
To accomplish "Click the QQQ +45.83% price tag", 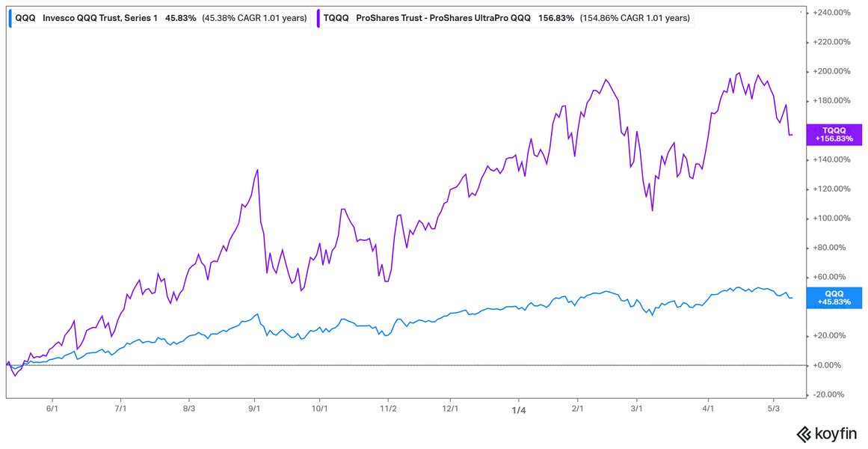I will coord(834,299).
